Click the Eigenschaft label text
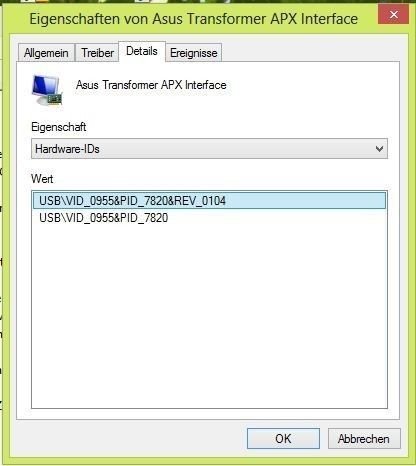Image resolution: width=416 pixels, height=466 pixels. tap(59, 127)
